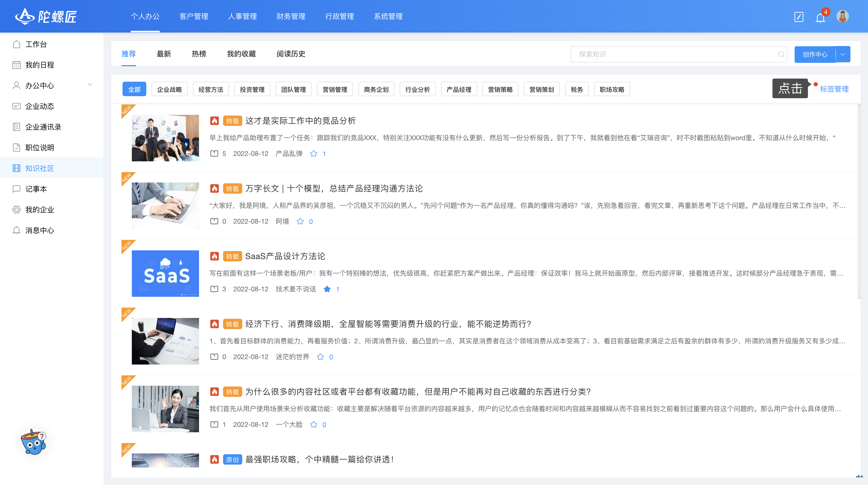Open SaaS article thumbnail
Viewport: 868px width, 485px height.
click(x=165, y=273)
